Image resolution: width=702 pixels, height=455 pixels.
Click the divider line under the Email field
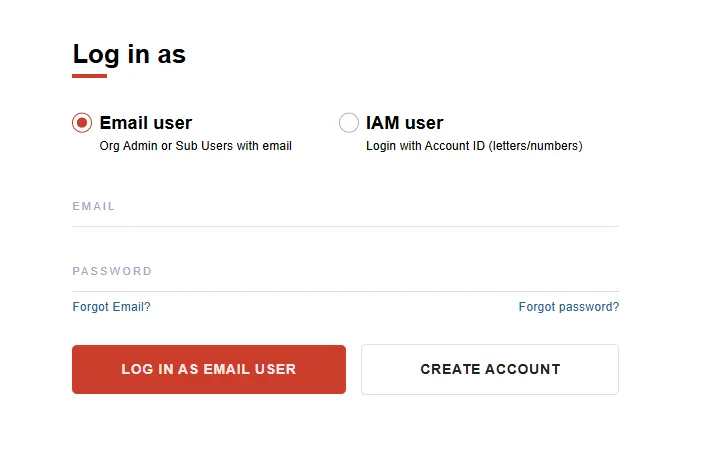coord(345,226)
